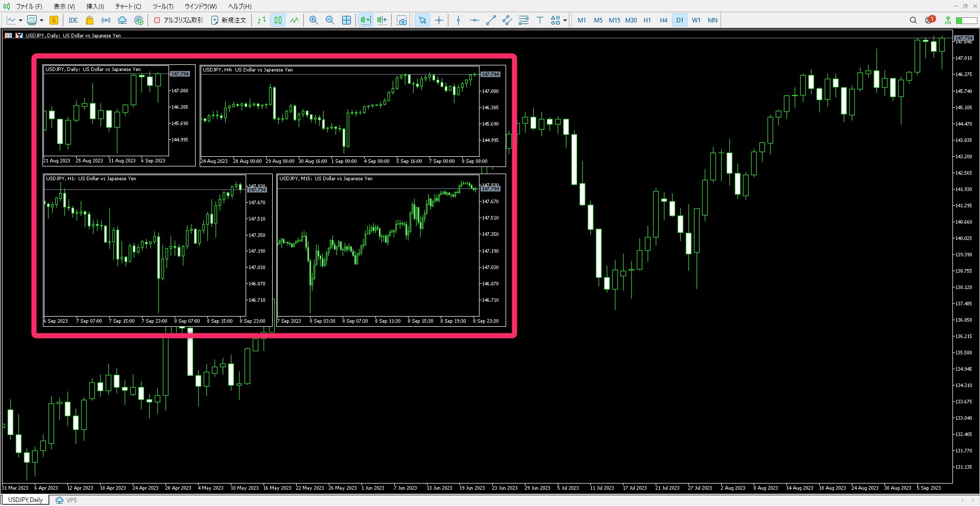
Task: Expand the objects shapes dropdown arrow
Action: click(565, 20)
